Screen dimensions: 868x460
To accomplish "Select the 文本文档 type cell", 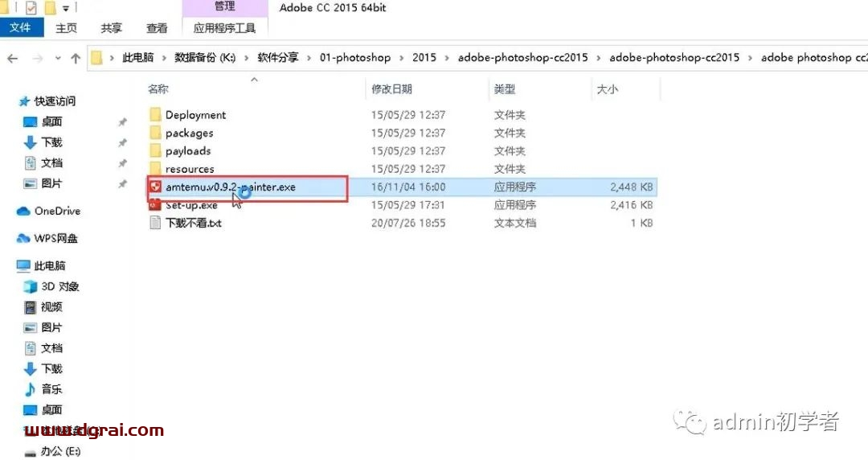I will (515, 223).
